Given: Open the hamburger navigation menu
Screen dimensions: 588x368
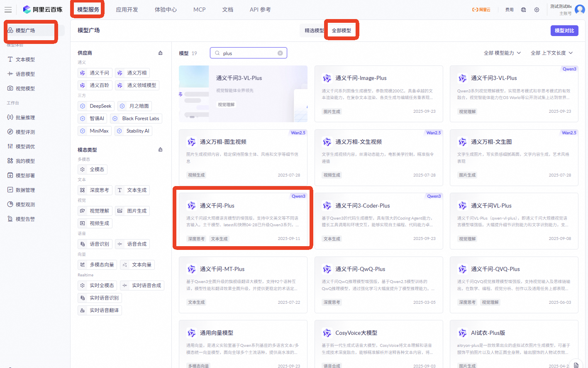Looking at the screenshot, I should tap(8, 10).
